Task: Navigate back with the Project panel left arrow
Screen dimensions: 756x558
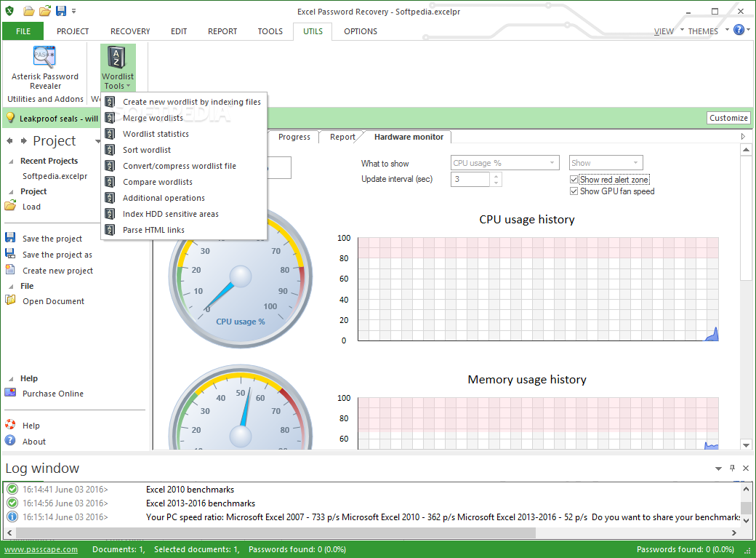Action: click(x=9, y=141)
